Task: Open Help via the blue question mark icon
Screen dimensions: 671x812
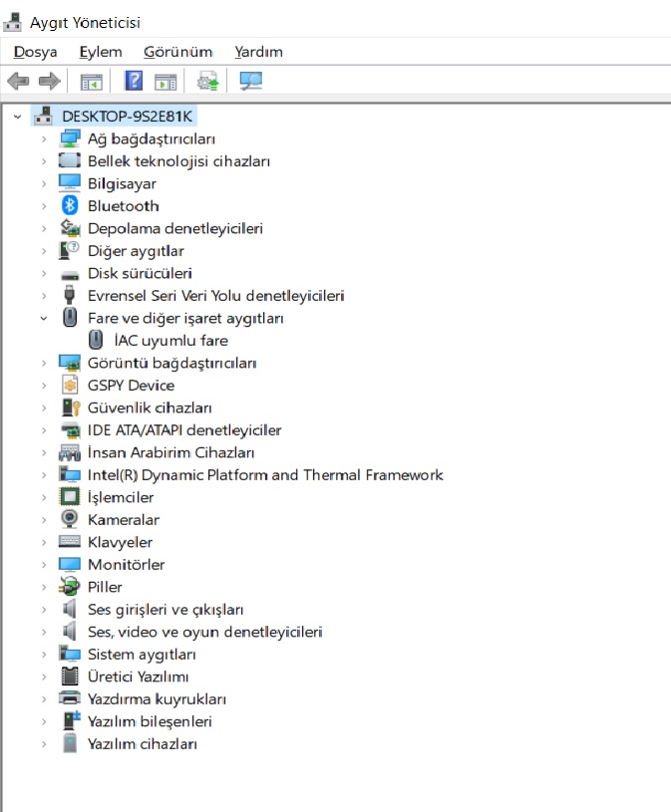Action: point(134,81)
